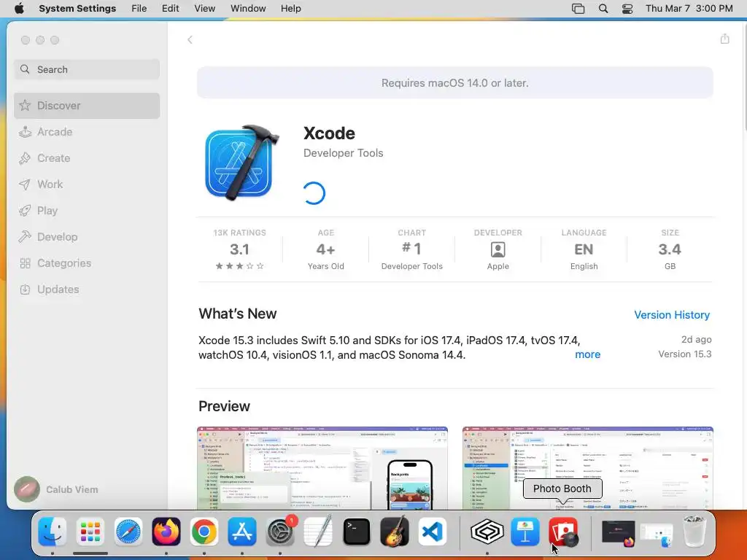The image size is (747, 560).
Task: Open Control Center in menu bar
Action: pos(627,9)
